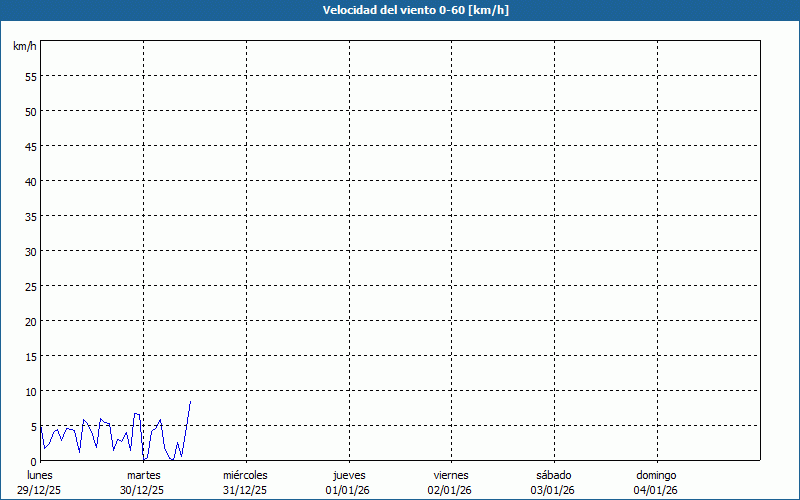
Task: Select the 'domingo' day label
Action: click(656, 475)
